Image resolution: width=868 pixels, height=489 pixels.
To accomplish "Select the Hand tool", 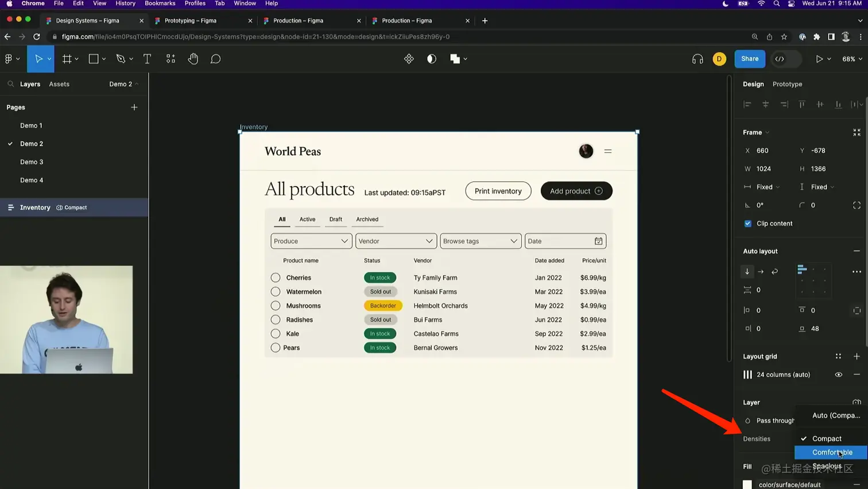I will click(193, 59).
